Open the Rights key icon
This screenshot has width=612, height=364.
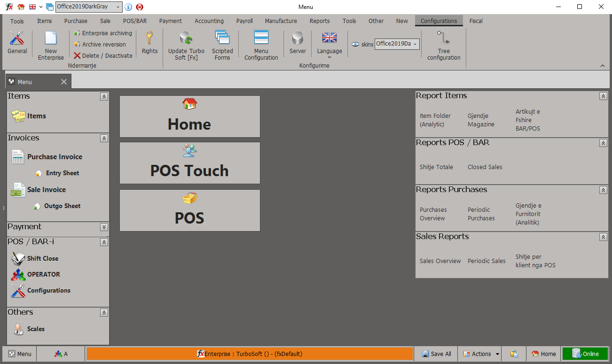pos(149,42)
